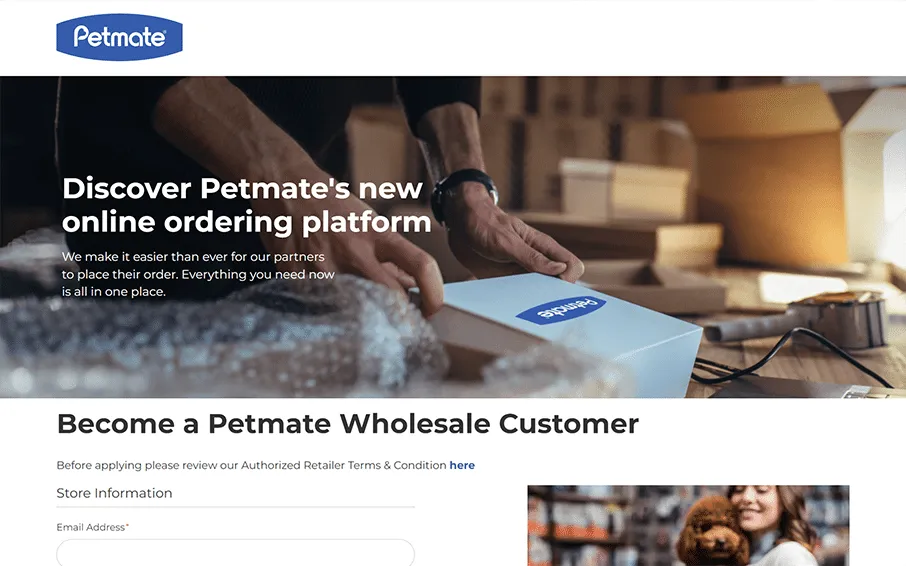Click the divider line under Store Information

pyautogui.click(x=235, y=507)
